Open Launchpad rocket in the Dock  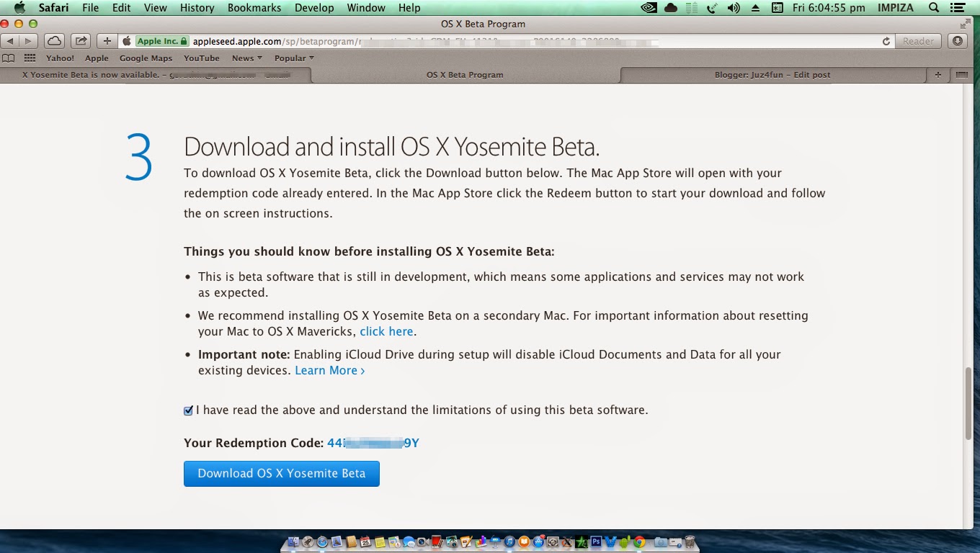pyautogui.click(x=308, y=542)
